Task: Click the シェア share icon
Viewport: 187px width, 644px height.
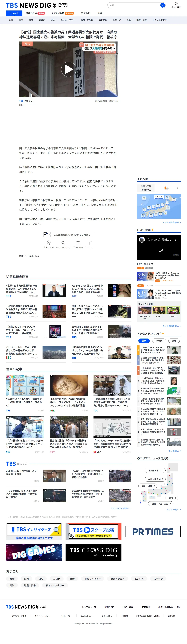Action: coord(91,242)
